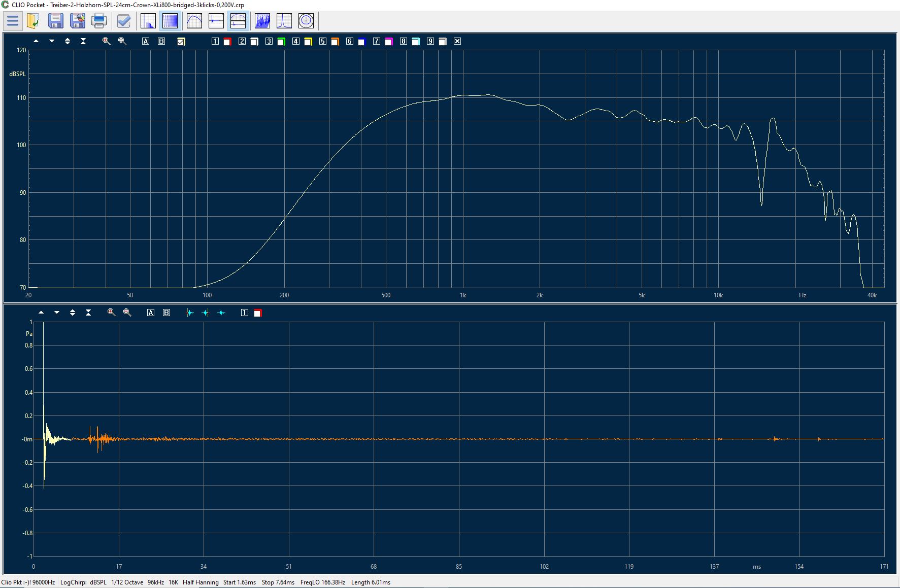Click overlay 9 button in upper graph
The image size is (900, 588).
[430, 41]
